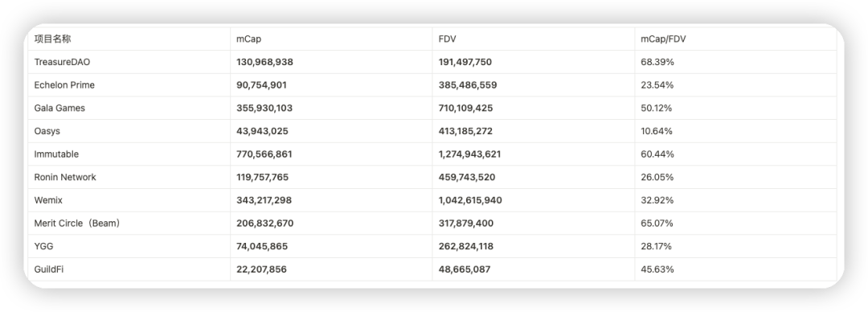Select the Echelon Prime row name
868x312 pixels.
[64, 85]
